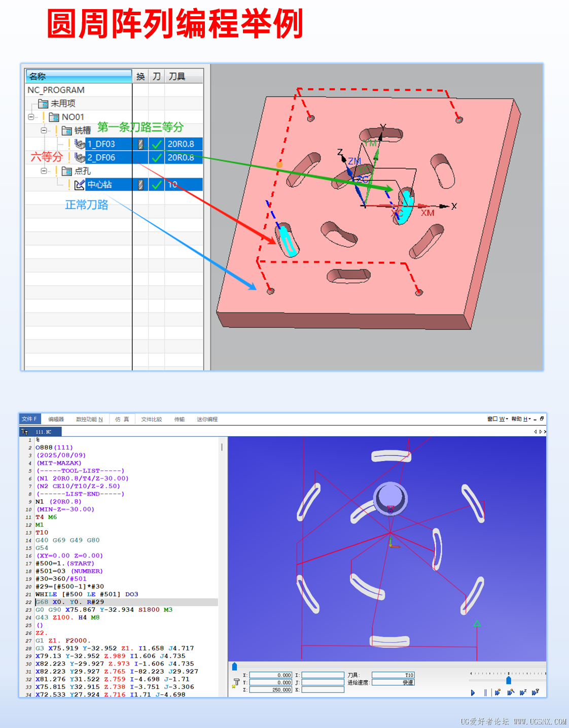Image resolution: width=569 pixels, height=728 pixels.
Task: Open the 编辑器 tab
Action: tap(56, 419)
